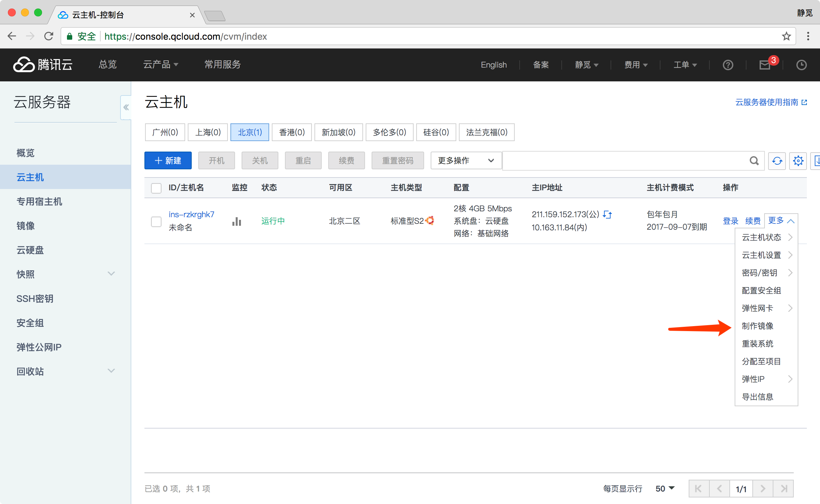Open the ins-rzkrghk7 instance link
Image resolution: width=820 pixels, height=504 pixels.
click(x=191, y=214)
